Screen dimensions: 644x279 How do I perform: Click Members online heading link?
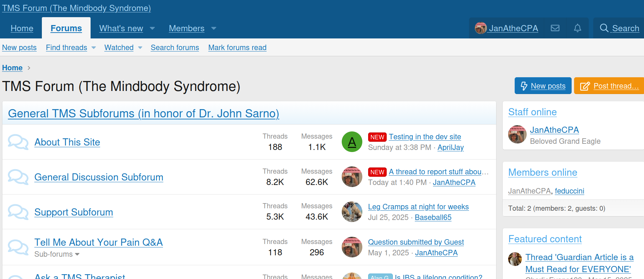point(543,173)
